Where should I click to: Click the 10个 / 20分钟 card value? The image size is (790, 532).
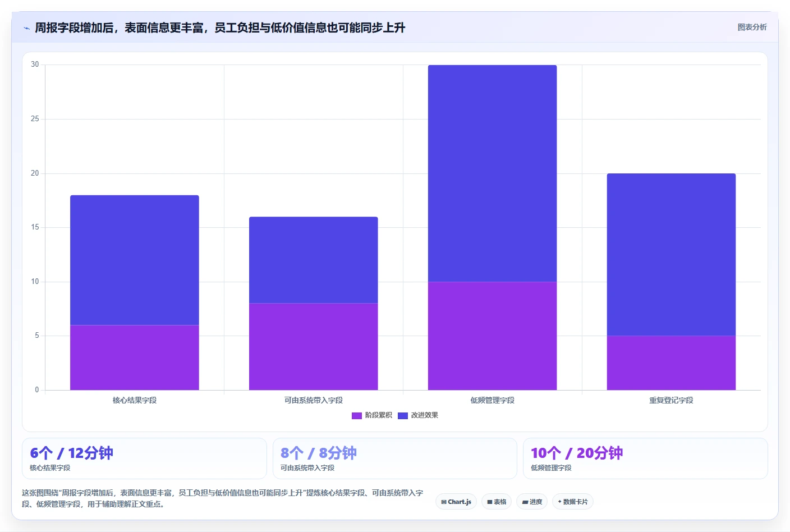click(x=577, y=453)
